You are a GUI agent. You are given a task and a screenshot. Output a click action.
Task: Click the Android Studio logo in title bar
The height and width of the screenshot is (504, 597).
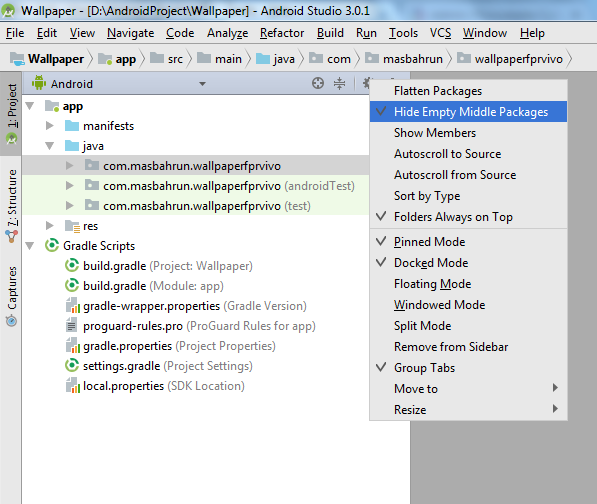coord(8,10)
